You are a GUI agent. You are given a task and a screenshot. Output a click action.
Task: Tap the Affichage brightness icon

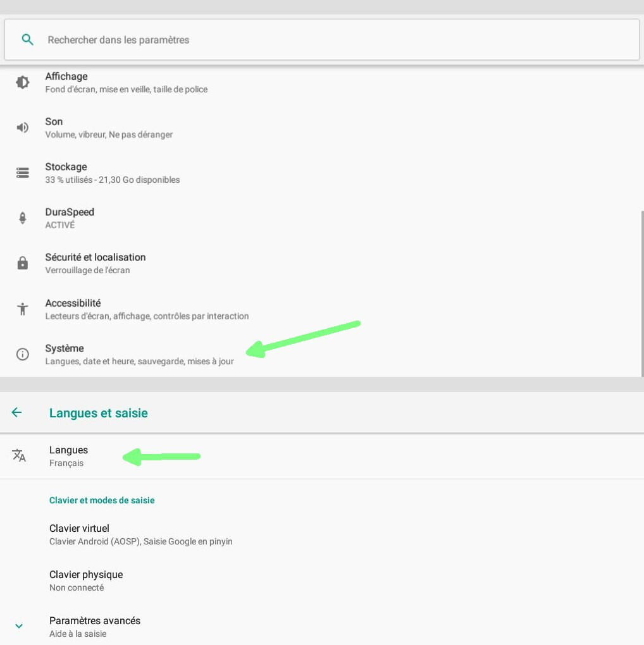coord(23,82)
